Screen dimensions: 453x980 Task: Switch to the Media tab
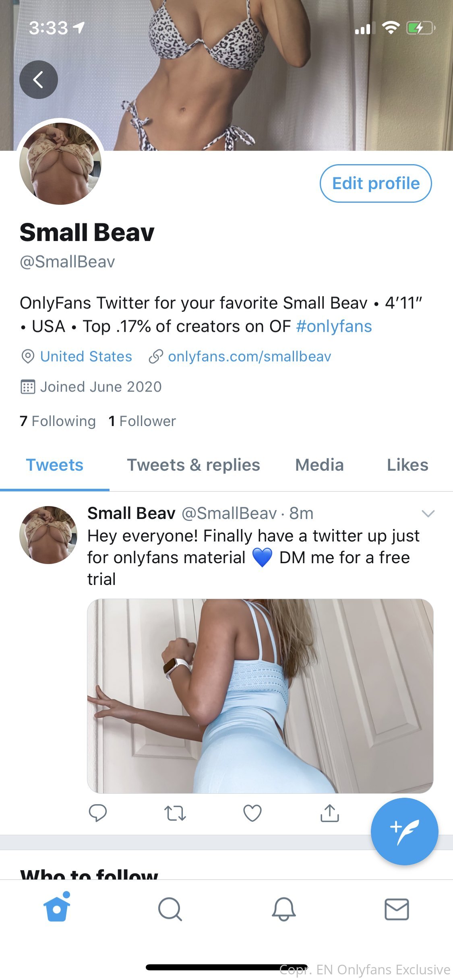coord(319,465)
